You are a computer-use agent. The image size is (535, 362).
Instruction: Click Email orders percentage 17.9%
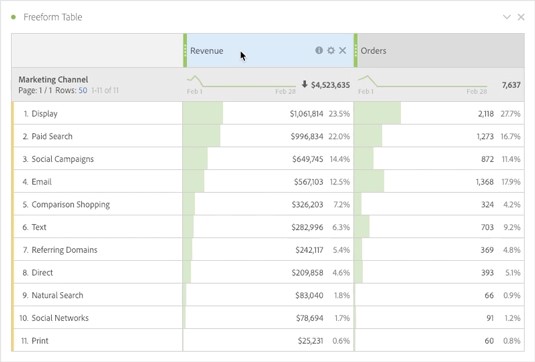tap(511, 182)
